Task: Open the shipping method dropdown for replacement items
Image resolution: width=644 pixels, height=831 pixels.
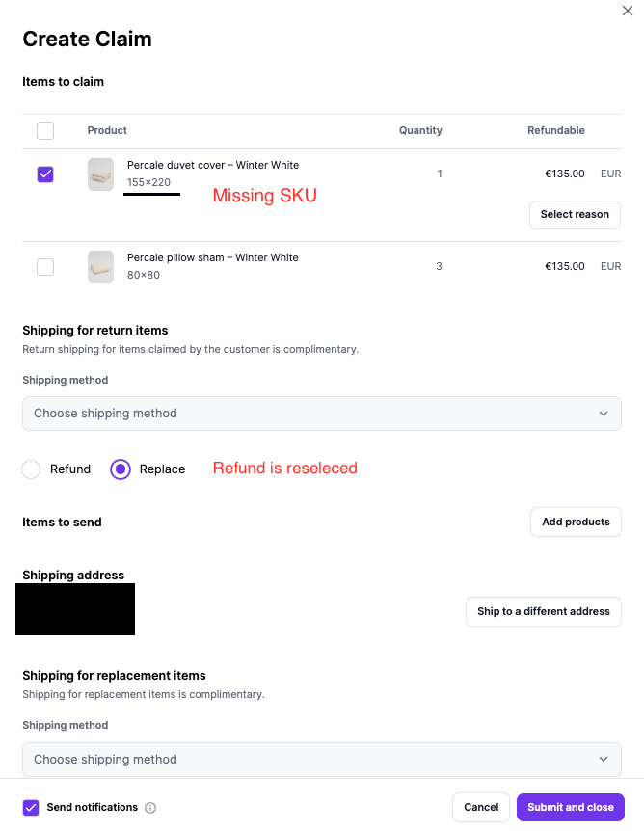Action: [x=322, y=759]
